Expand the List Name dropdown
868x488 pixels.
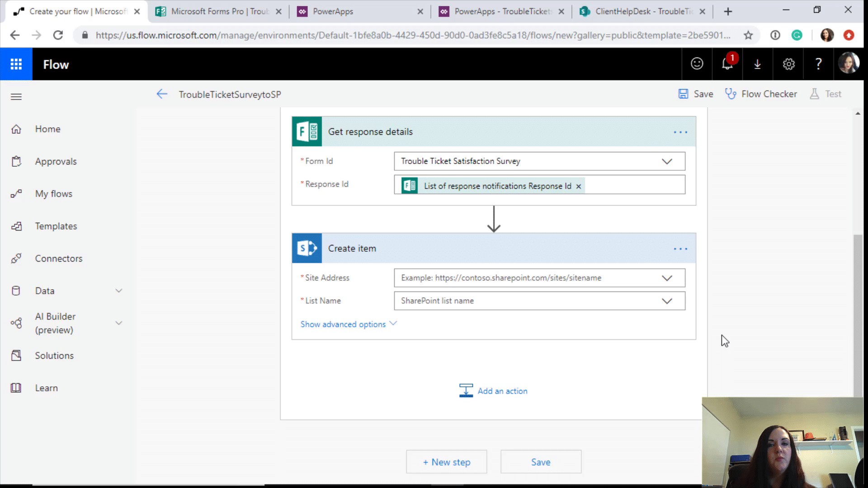pyautogui.click(x=667, y=301)
